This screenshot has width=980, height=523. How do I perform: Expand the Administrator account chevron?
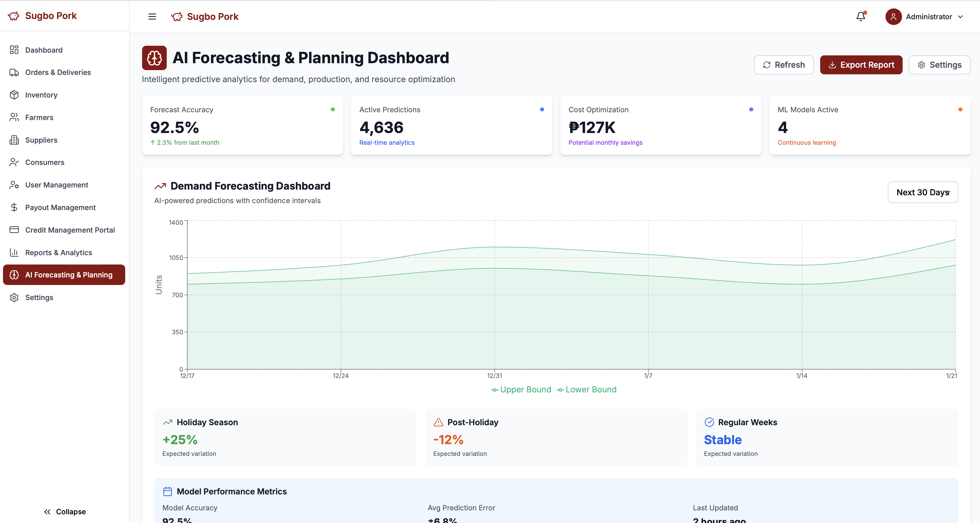click(x=960, y=16)
